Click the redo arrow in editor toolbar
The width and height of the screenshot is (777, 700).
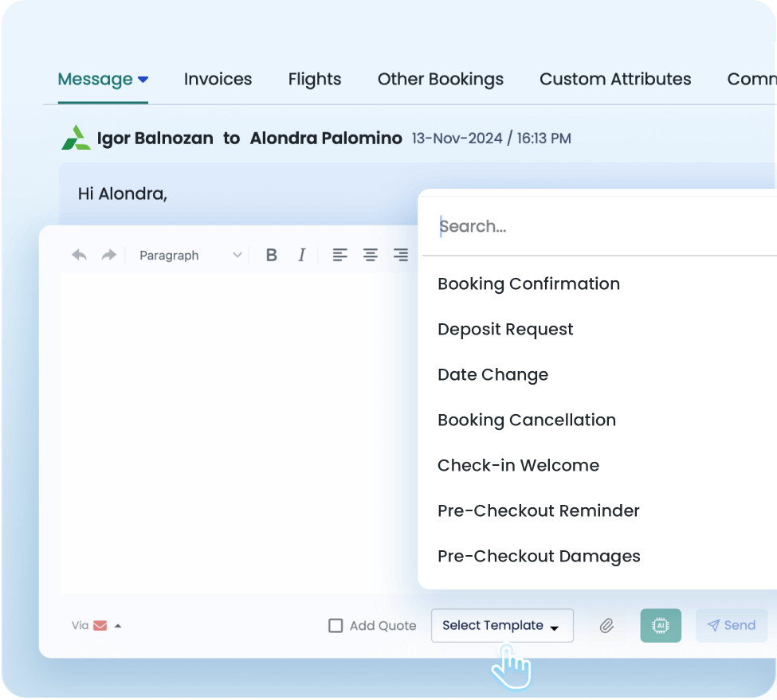point(108,255)
